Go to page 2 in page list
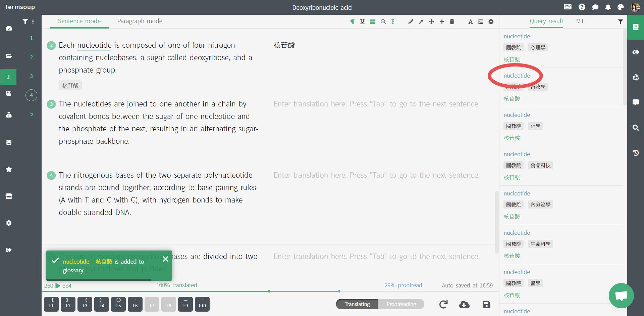644x316 pixels. [x=32, y=57]
